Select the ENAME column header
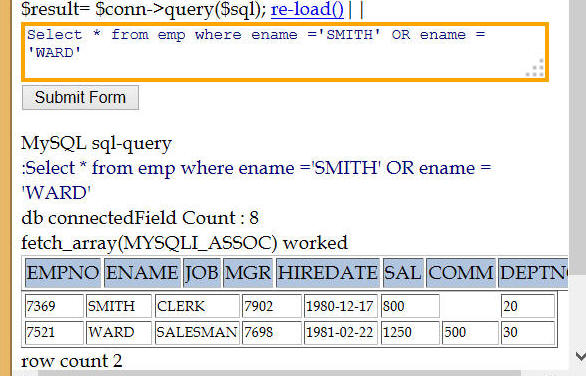 (x=142, y=273)
